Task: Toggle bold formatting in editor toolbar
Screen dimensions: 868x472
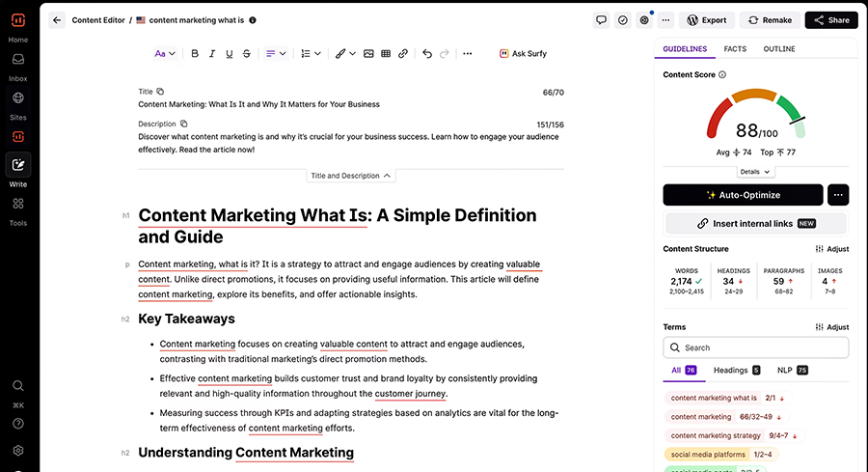Action: pyautogui.click(x=195, y=54)
